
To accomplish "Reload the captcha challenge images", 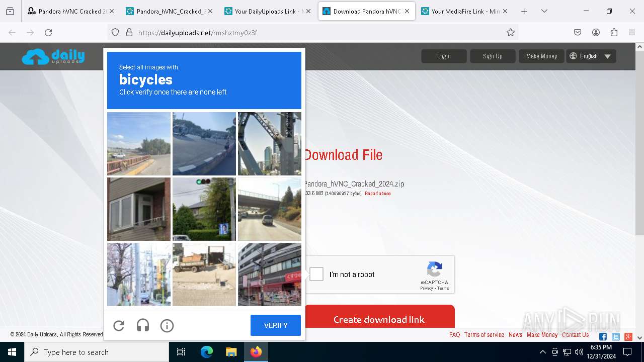I will pos(119,326).
